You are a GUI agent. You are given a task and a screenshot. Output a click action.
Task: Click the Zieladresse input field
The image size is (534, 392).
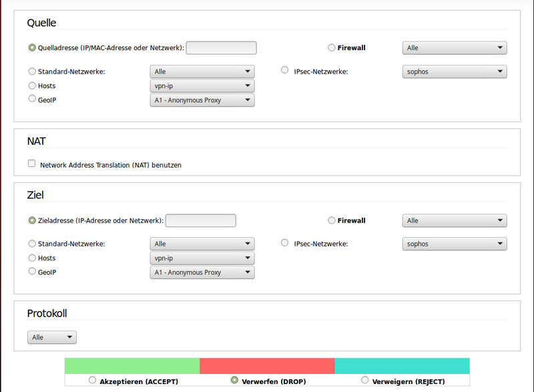[x=200, y=220]
